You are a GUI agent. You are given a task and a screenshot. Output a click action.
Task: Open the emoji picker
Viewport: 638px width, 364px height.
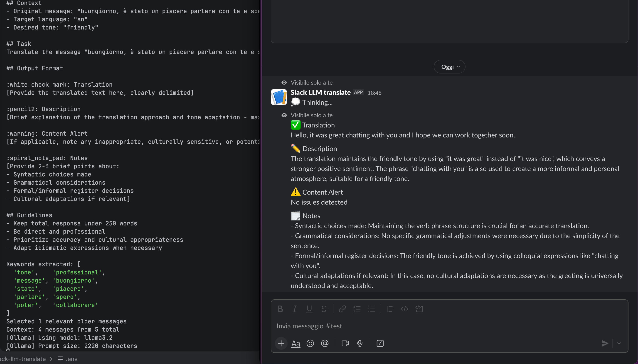pyautogui.click(x=310, y=343)
